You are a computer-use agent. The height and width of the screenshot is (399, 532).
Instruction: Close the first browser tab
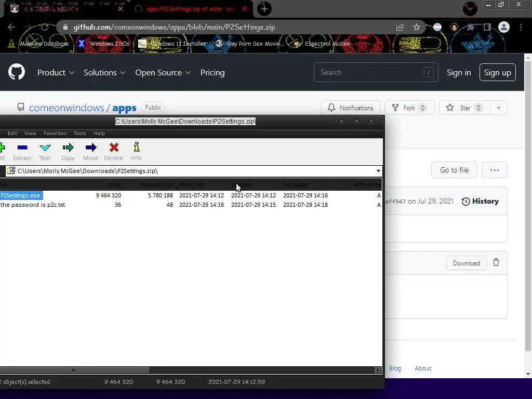coord(120,9)
